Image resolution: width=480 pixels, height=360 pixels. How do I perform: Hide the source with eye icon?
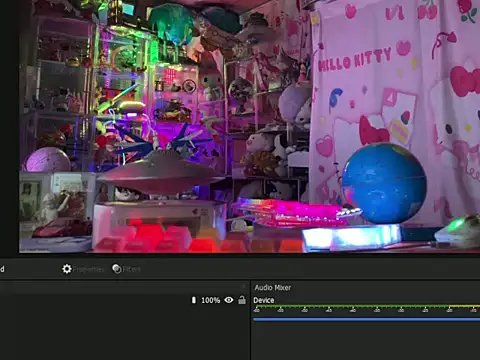point(229,300)
